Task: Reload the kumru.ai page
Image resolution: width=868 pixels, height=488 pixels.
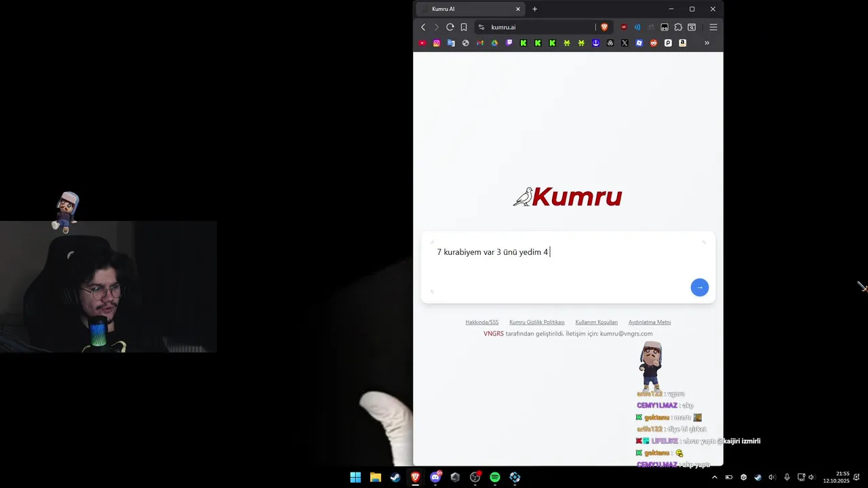Action: (x=450, y=27)
